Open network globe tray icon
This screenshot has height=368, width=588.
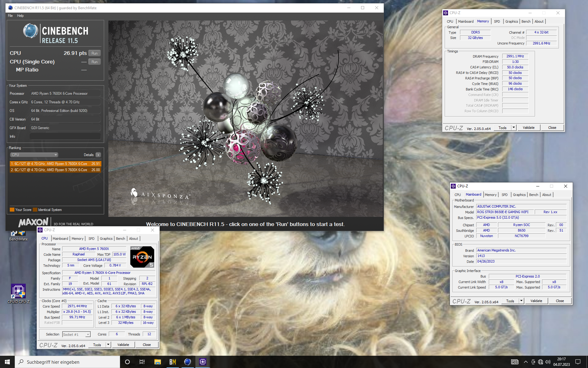[x=541, y=362]
